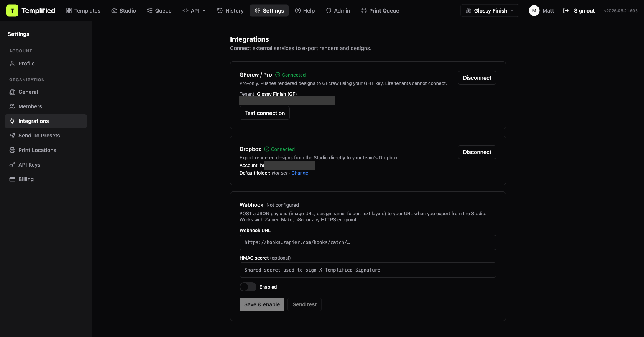This screenshot has width=644, height=337.
Task: Click the Admin shield icon
Action: pos(329,11)
